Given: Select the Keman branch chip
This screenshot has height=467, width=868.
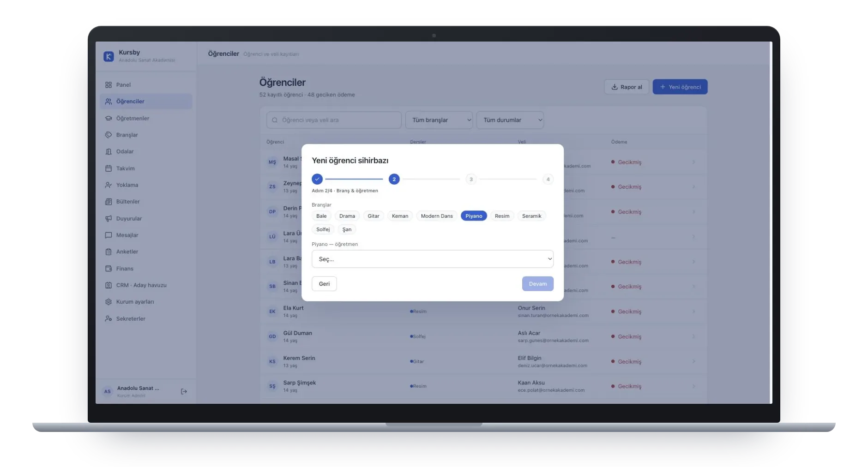Looking at the screenshot, I should pos(400,216).
